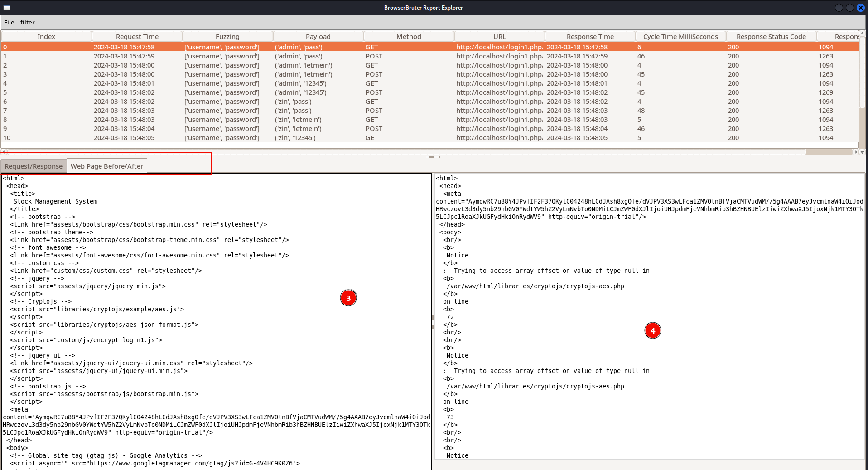Sort by the Request Time column header

pos(137,37)
